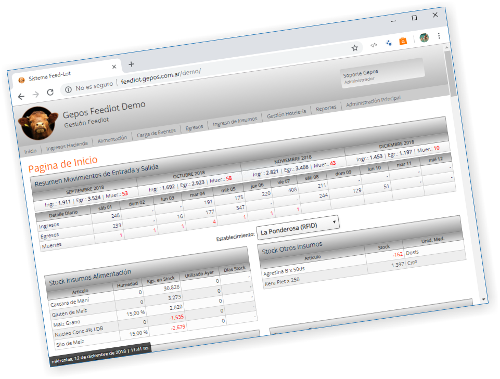
Task: Click the Inicio navigation link
Action: pos(30,151)
